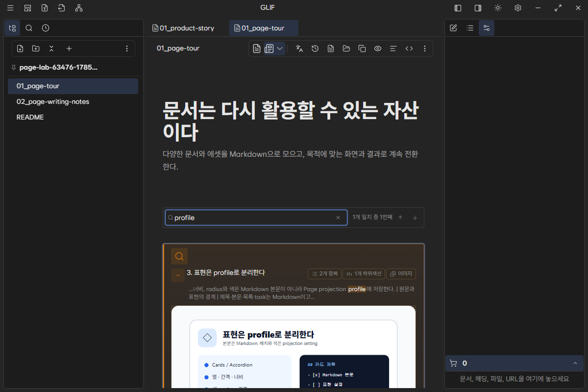Switch to the file tree view in sidebar

pyautogui.click(x=12, y=28)
